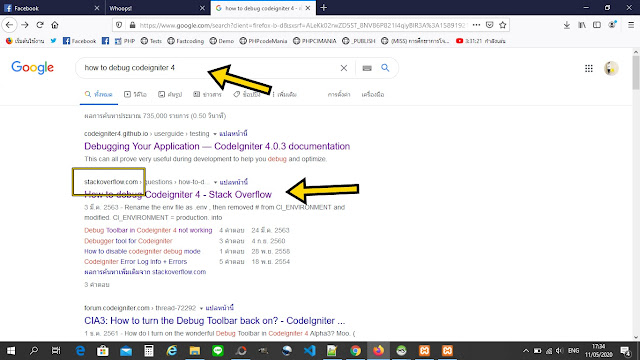Open CIA3 How to turn Debug Toolbar result
This screenshot has height=360, width=640.
point(215,320)
